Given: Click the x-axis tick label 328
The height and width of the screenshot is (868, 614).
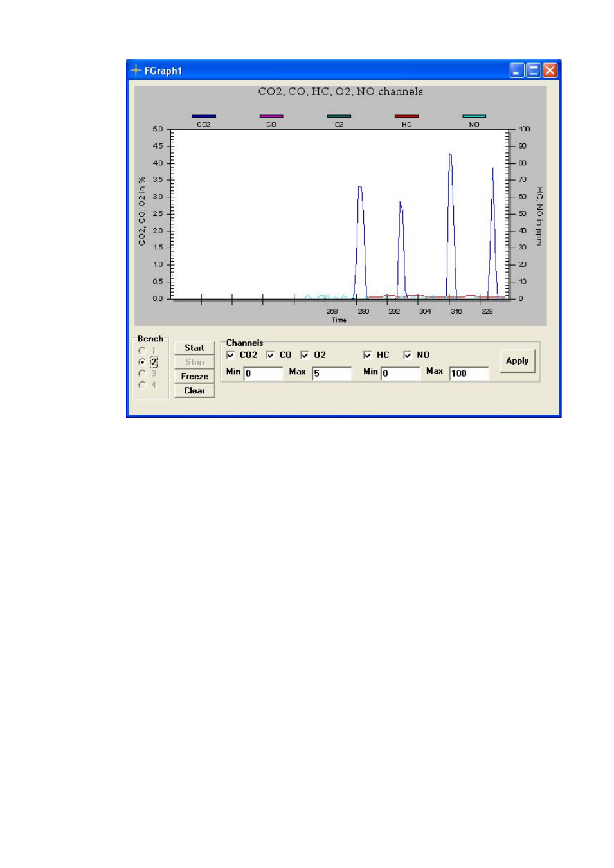Looking at the screenshot, I should tap(487, 311).
